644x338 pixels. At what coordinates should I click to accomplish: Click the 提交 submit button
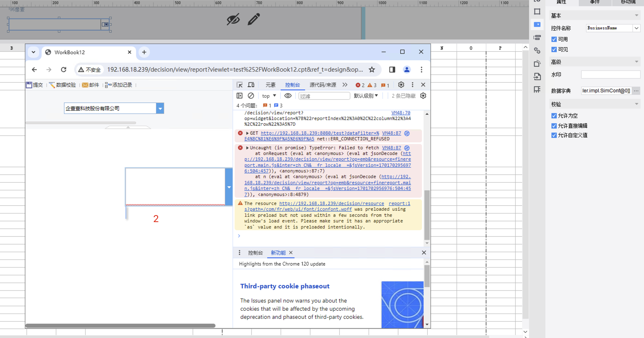pyautogui.click(x=35, y=85)
